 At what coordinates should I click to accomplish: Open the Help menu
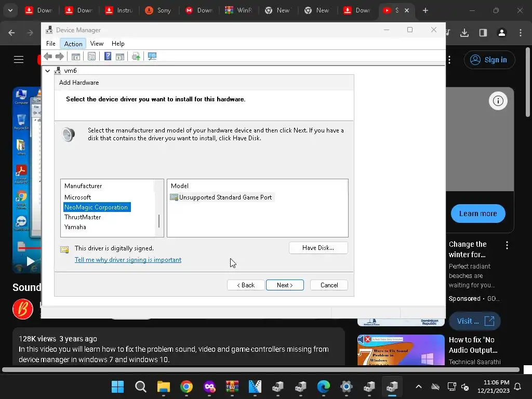click(x=118, y=44)
